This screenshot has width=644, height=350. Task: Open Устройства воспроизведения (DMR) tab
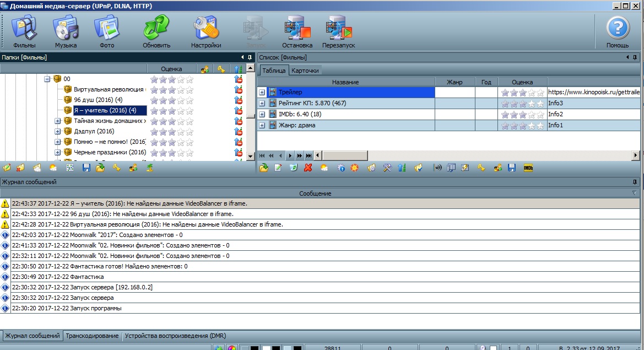pyautogui.click(x=175, y=336)
